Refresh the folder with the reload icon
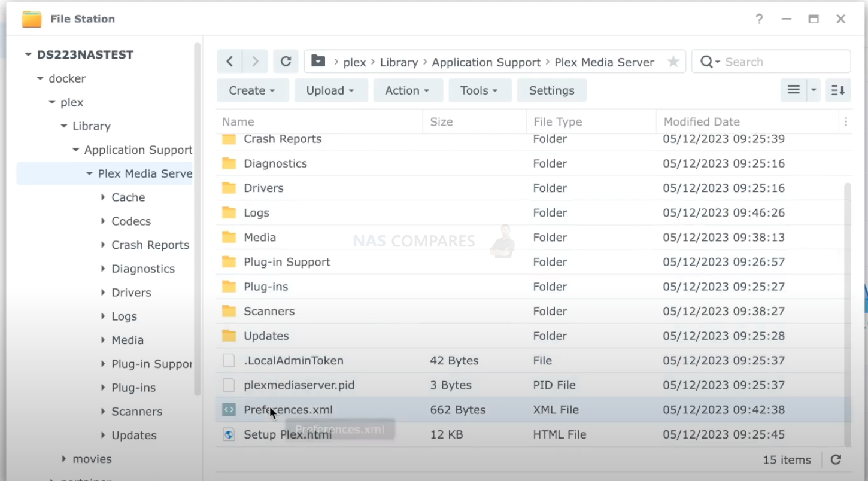The image size is (868, 481). [x=286, y=62]
